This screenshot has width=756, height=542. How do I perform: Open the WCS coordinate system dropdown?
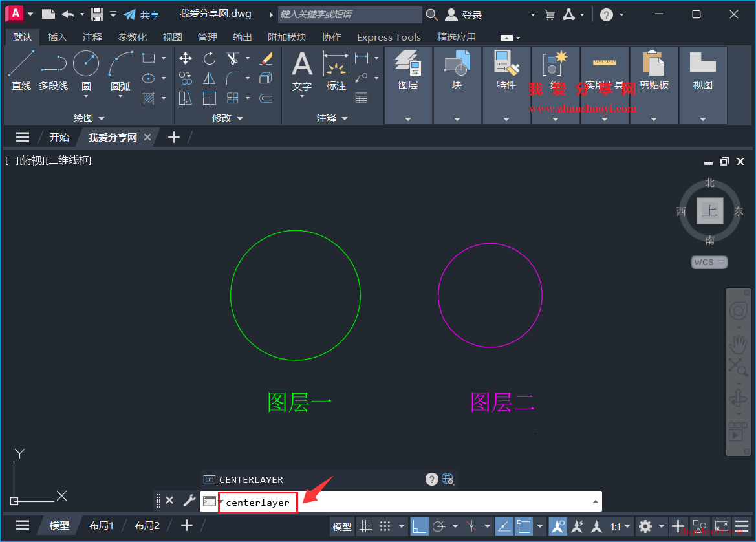(709, 262)
